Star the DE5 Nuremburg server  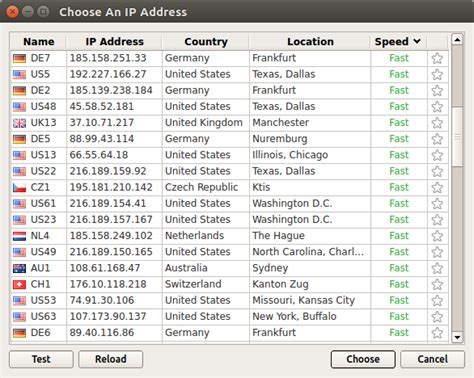437,139
